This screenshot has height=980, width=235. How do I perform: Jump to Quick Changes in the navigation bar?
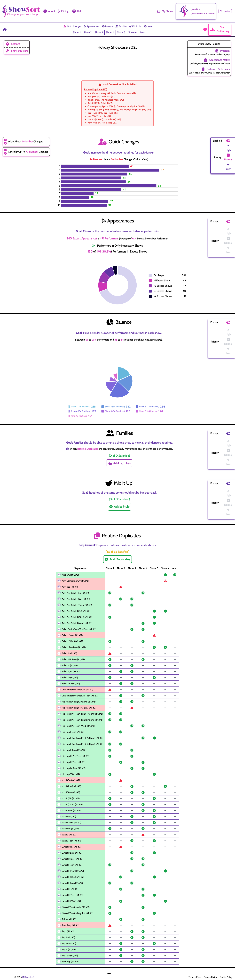pos(72,26)
